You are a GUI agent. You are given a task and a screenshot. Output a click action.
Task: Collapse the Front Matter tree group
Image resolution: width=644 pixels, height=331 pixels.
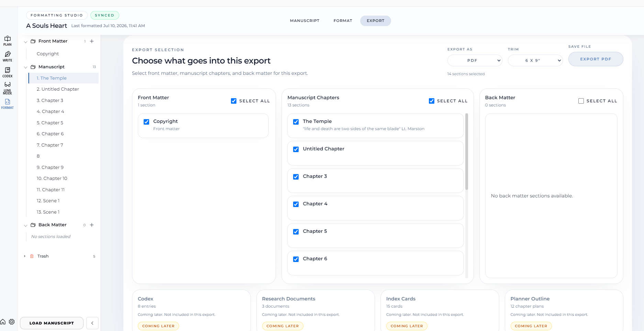[x=25, y=42]
